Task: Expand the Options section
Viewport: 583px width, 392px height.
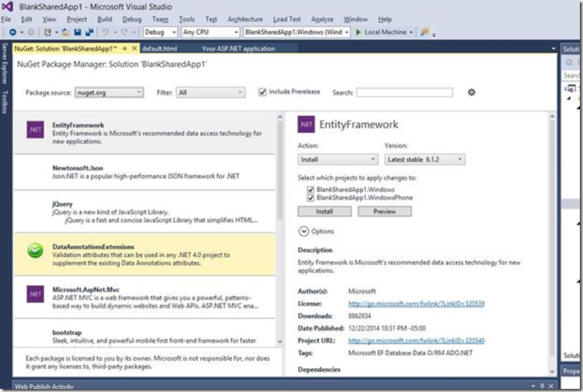Action: (x=304, y=231)
